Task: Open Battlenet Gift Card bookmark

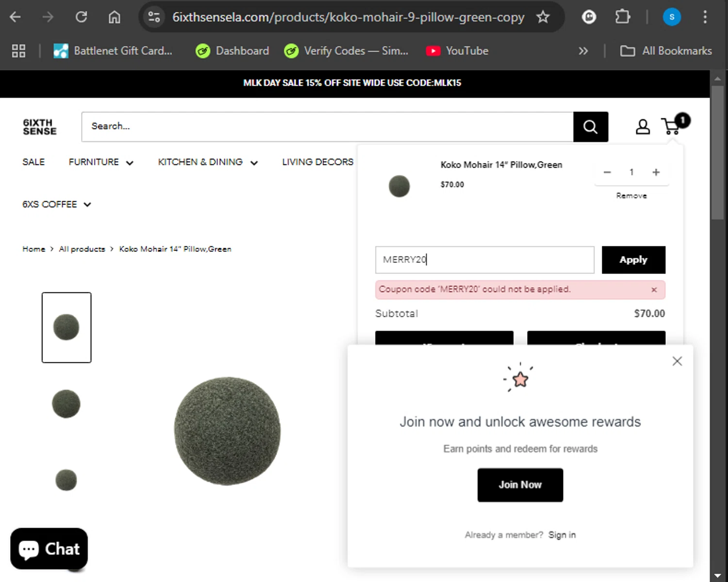Action: (x=113, y=51)
